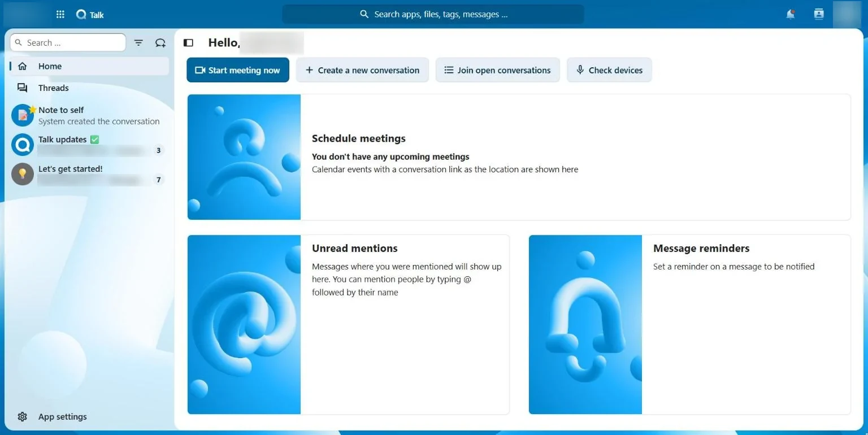This screenshot has height=435, width=868.
Task: Click the unread badge showing 3
Action: [159, 150]
